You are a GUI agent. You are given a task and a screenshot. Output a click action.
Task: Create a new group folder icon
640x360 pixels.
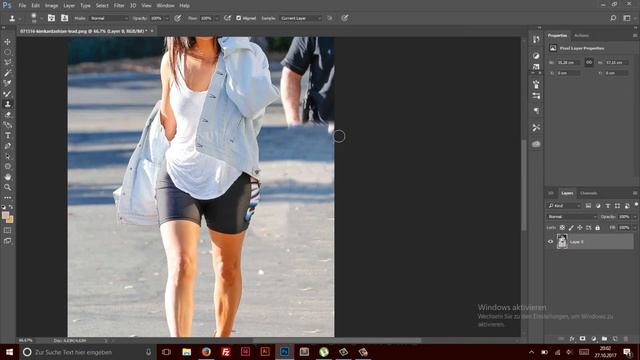point(604,339)
